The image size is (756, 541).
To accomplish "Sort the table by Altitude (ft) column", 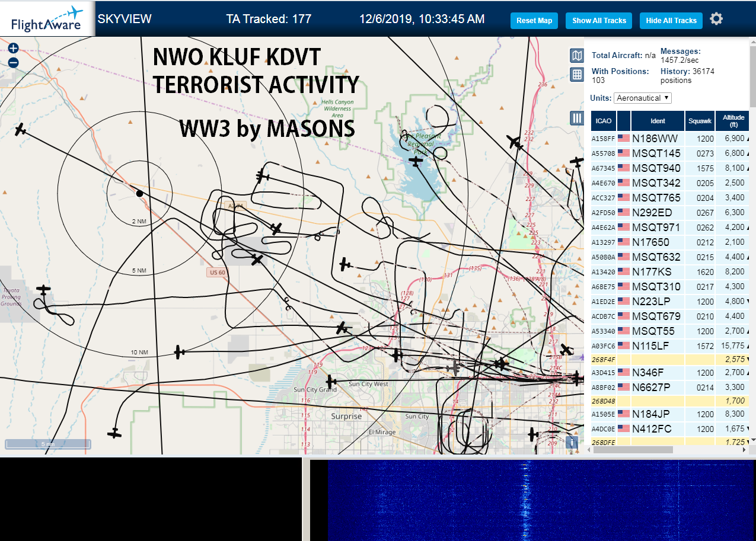I will coord(733,121).
